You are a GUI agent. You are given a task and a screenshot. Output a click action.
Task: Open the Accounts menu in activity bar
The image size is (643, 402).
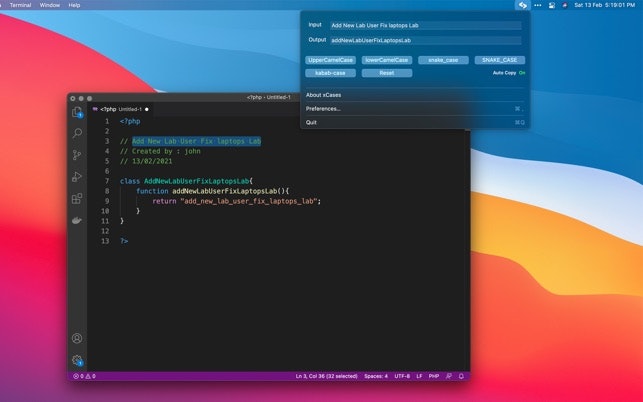(x=77, y=338)
